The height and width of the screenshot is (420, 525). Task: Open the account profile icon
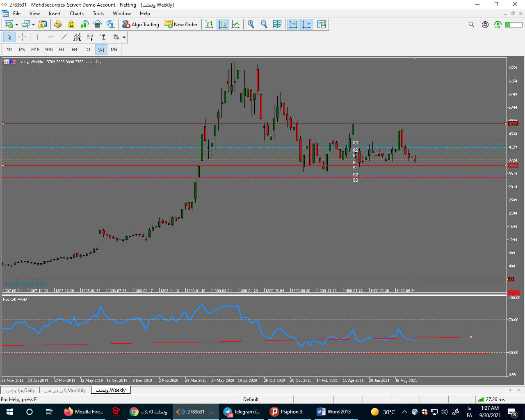[x=485, y=25]
